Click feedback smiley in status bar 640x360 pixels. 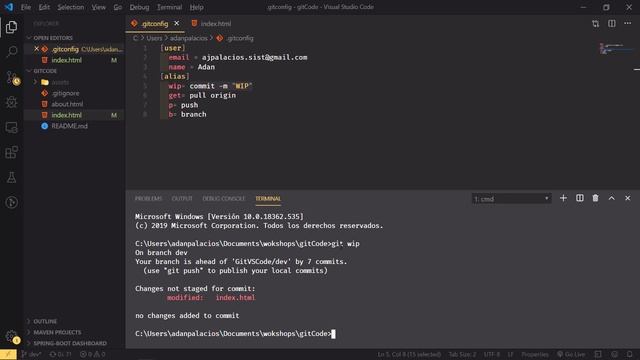pyautogui.click(x=614, y=354)
